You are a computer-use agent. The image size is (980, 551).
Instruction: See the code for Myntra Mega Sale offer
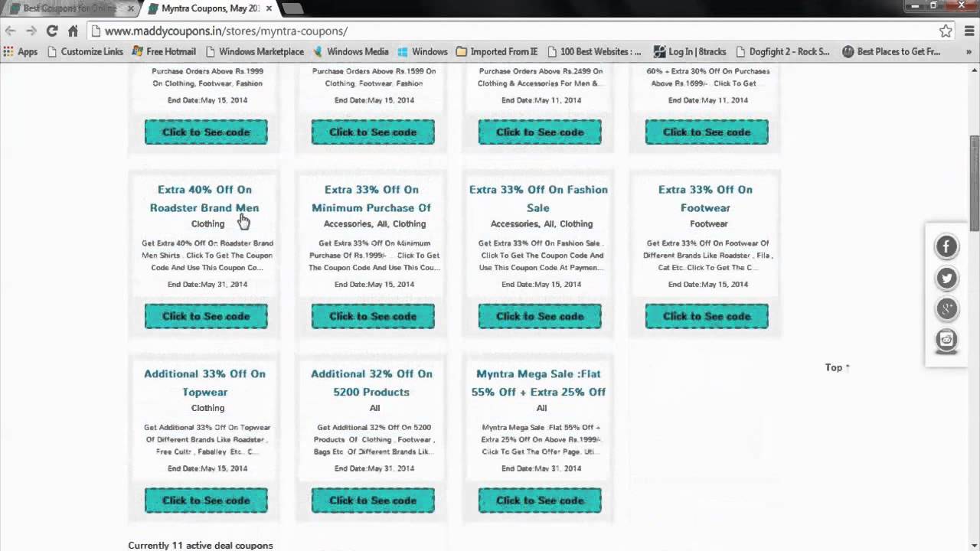(x=540, y=500)
